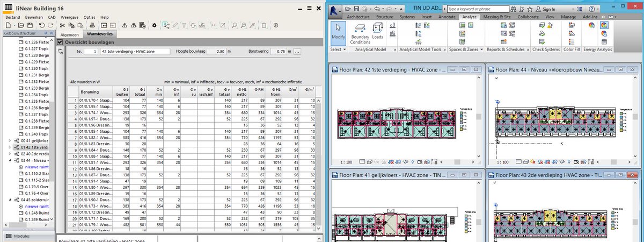
Task: Click the Revit keyword search field
Action: coord(478,9)
